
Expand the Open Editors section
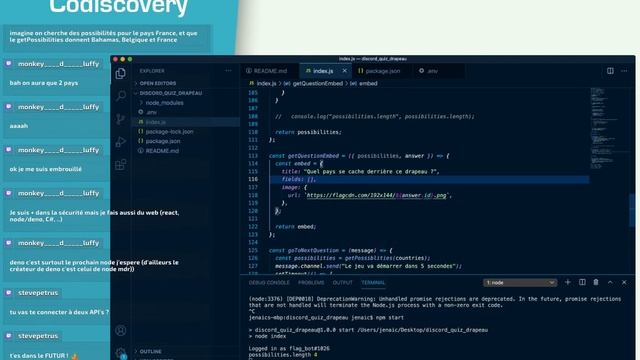[186, 83]
